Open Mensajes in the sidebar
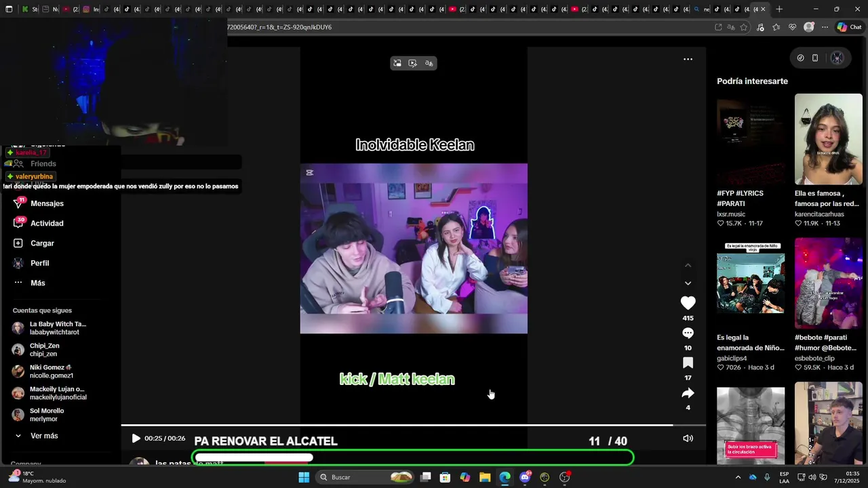Screen dimensions: 868x488 pos(47,203)
